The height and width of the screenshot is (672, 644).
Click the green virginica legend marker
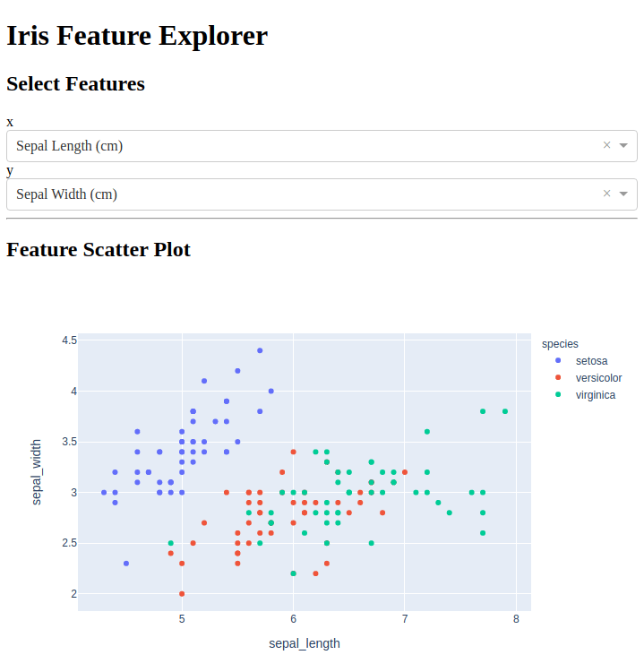click(559, 395)
